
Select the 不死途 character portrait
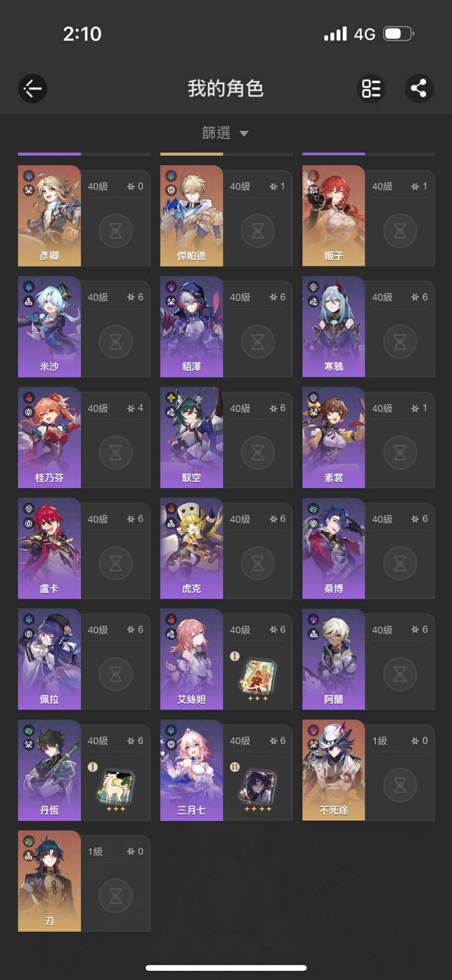[x=333, y=770]
